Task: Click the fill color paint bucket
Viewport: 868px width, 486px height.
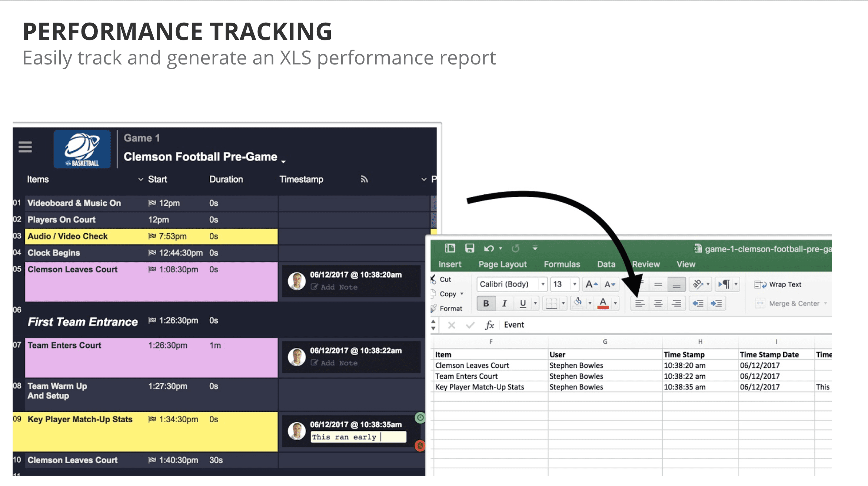Action: coord(578,303)
